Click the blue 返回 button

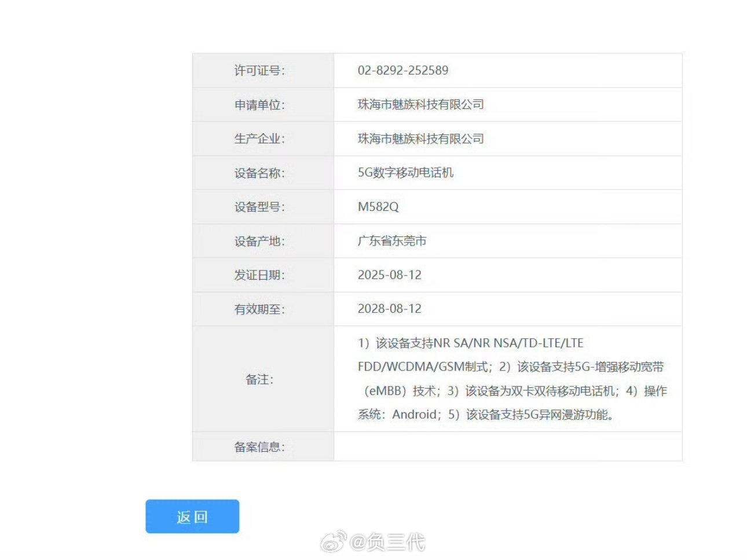coord(192,517)
